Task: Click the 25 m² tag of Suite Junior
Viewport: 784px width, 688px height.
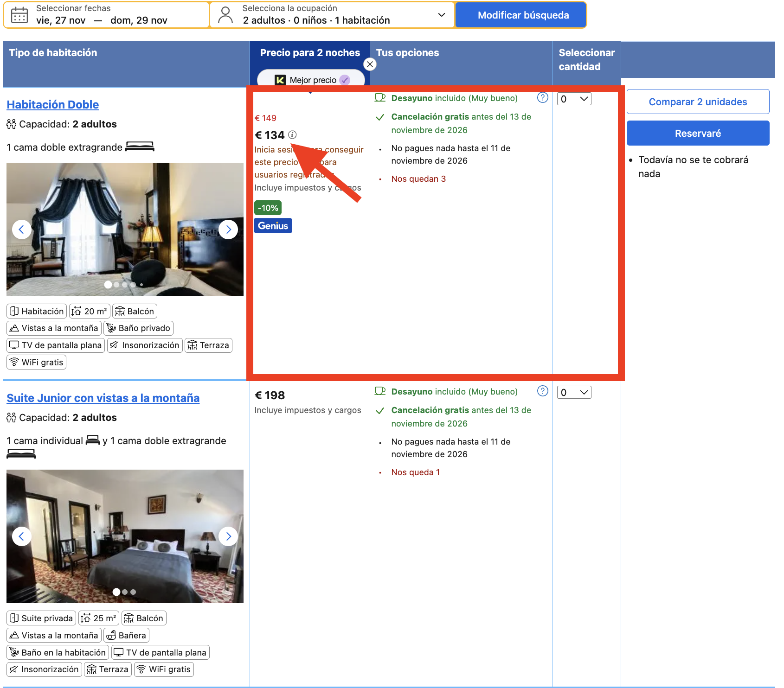Action: coord(99,618)
